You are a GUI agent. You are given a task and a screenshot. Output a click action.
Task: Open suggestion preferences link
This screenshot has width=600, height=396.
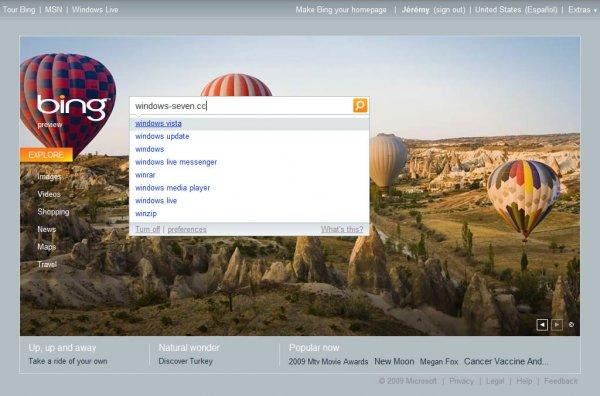[187, 229]
